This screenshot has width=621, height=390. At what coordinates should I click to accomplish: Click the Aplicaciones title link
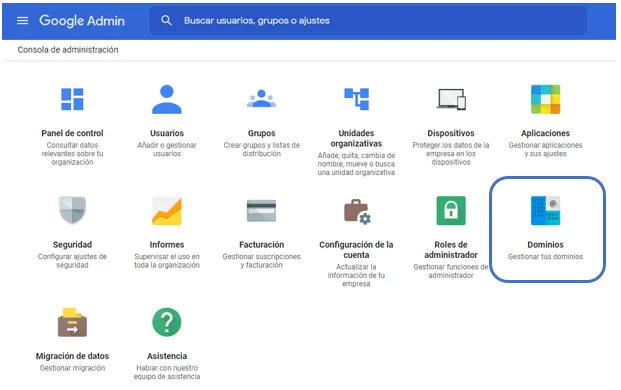click(545, 133)
